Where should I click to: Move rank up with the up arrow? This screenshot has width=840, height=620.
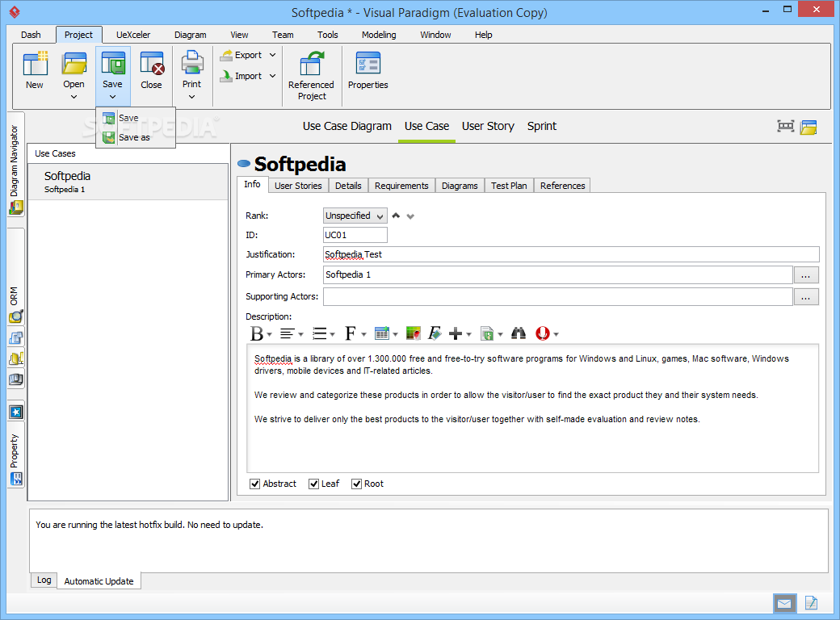tap(396, 216)
